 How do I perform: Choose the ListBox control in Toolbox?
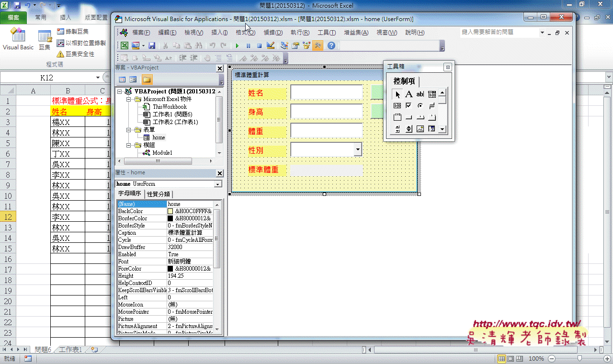397,105
